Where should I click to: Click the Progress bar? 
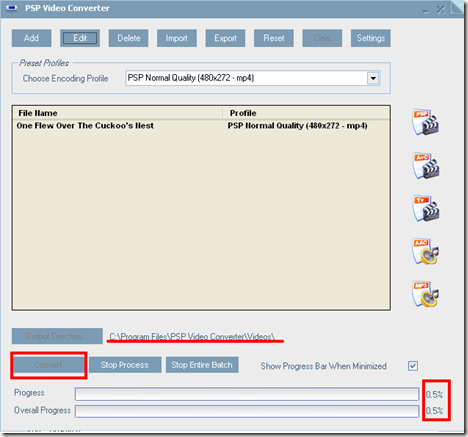pyautogui.click(x=247, y=394)
